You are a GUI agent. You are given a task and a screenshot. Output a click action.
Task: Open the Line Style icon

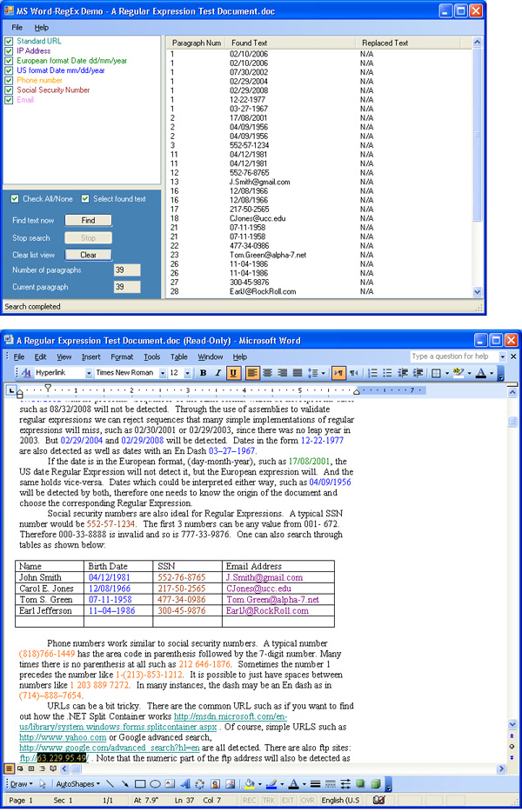click(315, 784)
